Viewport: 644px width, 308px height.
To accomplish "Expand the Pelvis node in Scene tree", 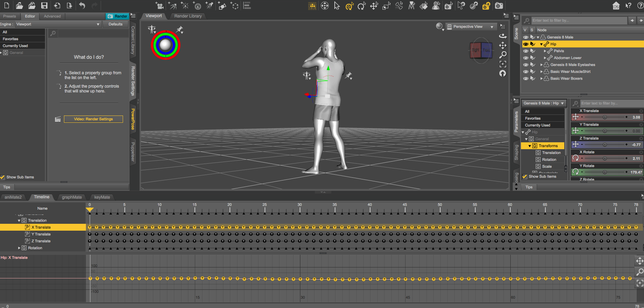I will point(545,51).
